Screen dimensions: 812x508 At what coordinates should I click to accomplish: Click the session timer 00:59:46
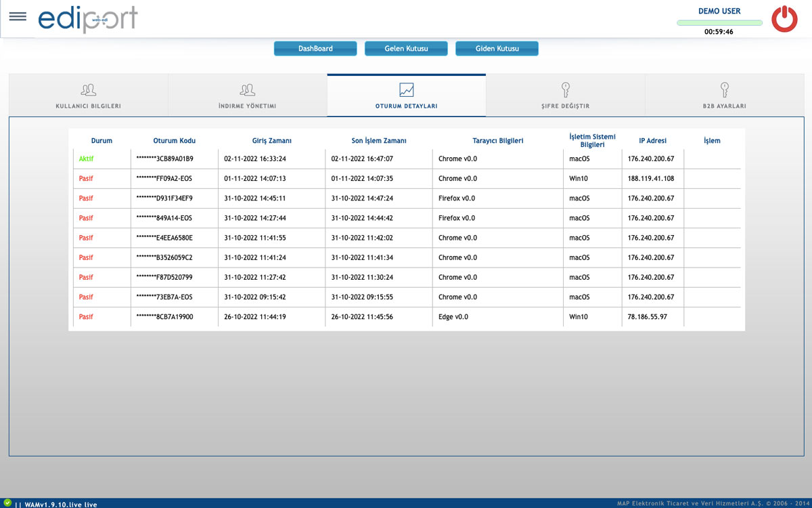[719, 32]
